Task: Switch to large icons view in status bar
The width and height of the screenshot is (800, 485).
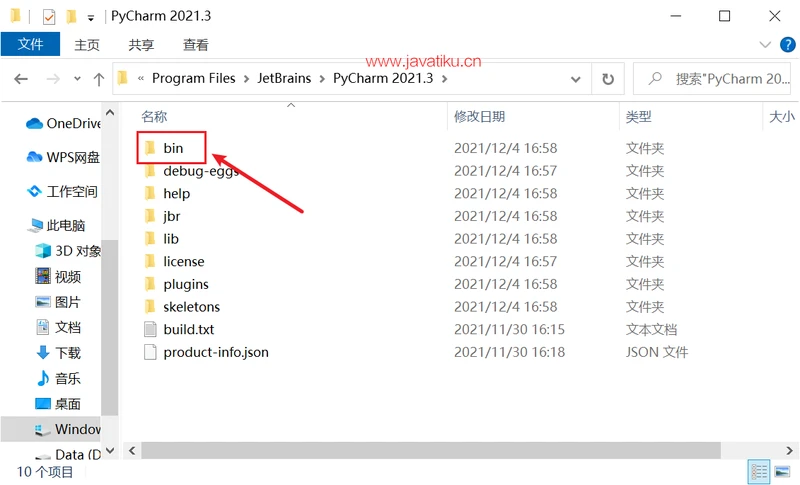Action: coord(781,471)
